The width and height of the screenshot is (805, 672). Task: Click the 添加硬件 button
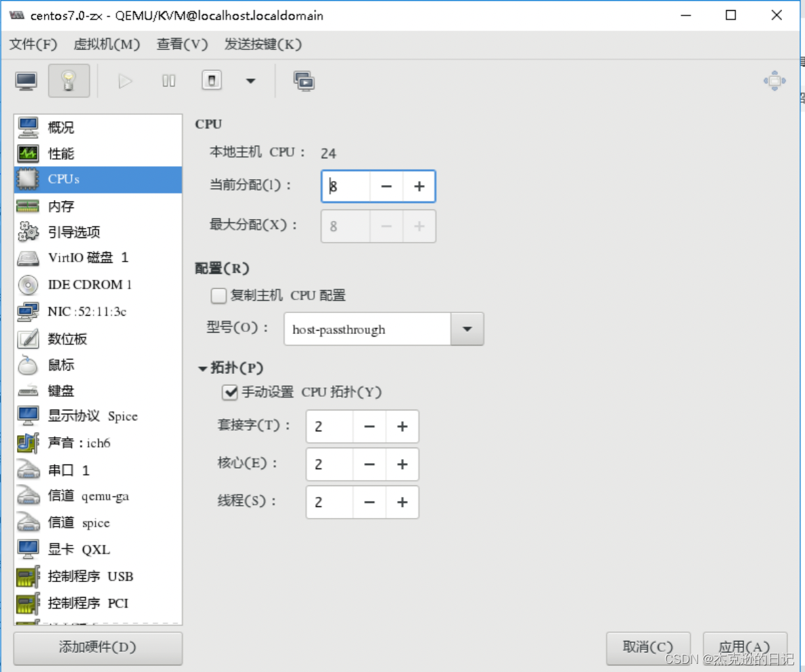pos(97,648)
